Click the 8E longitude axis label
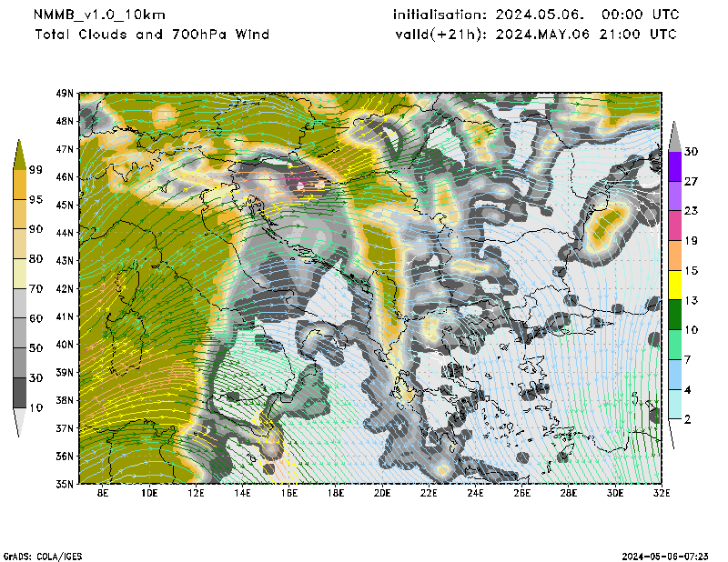The height and width of the screenshot is (562, 728). (x=103, y=493)
